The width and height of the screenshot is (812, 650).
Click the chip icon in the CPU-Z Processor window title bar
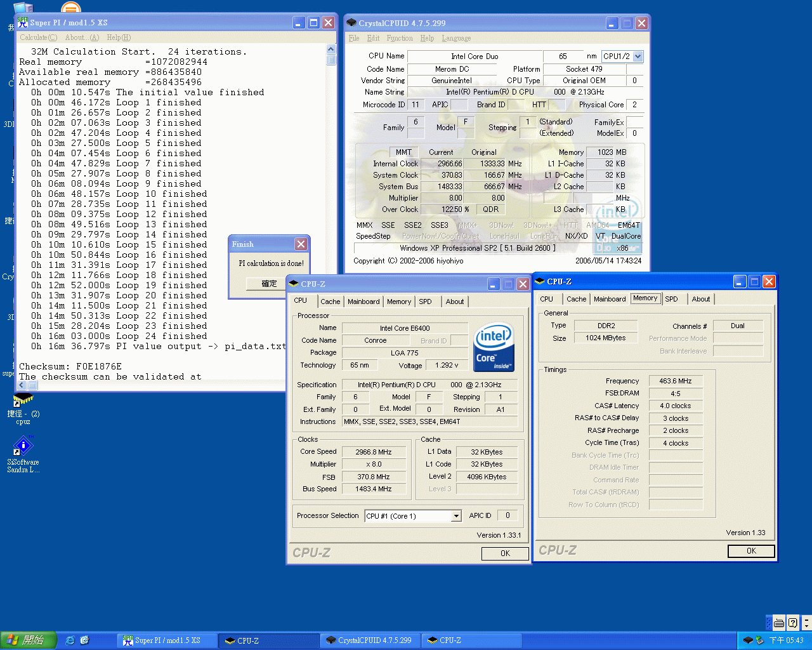click(x=294, y=284)
